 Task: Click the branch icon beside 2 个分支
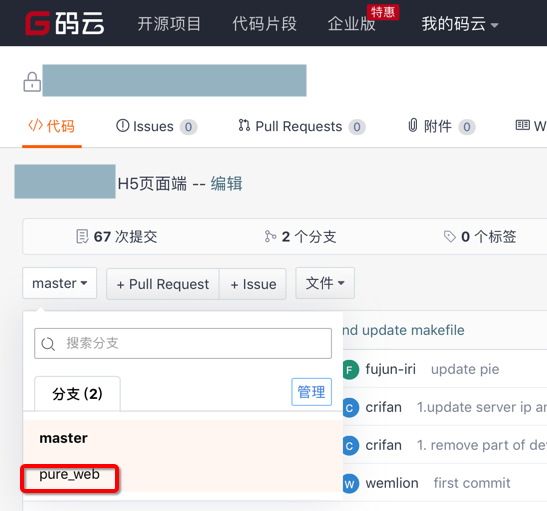(x=270, y=236)
